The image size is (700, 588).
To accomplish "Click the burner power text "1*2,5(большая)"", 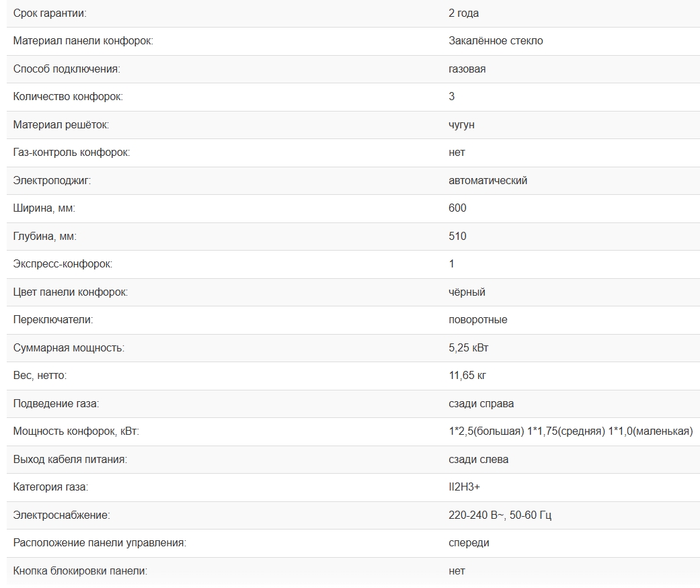I will point(485,431).
